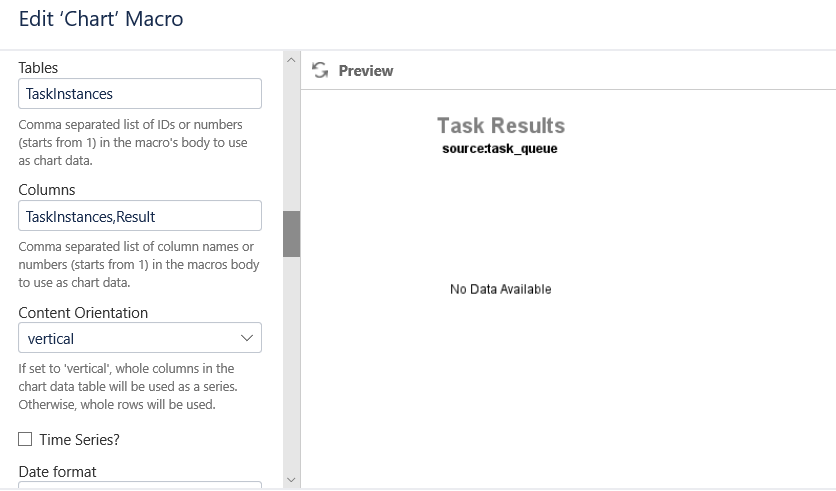Grab the parameter panel scrollbar thumb
Image resolution: width=836 pixels, height=491 pixels.
291,234
